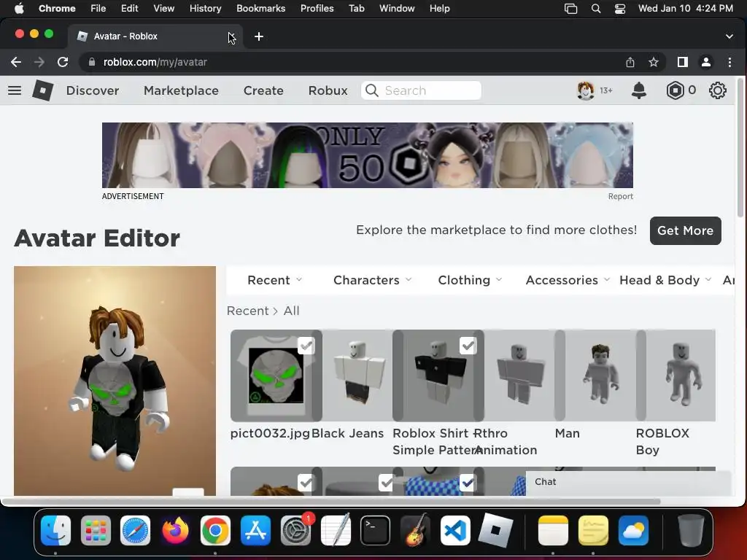Click in the Roblox search field
This screenshot has height=560, width=747.
(x=421, y=90)
